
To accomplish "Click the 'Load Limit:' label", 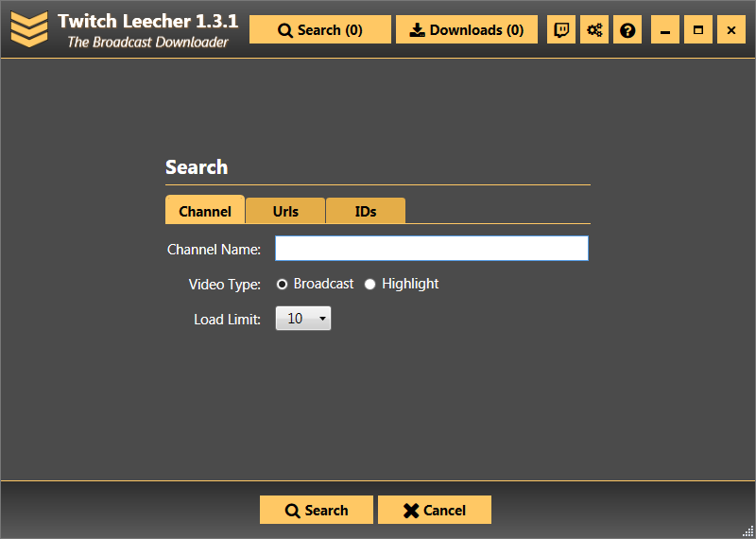I will [x=228, y=320].
